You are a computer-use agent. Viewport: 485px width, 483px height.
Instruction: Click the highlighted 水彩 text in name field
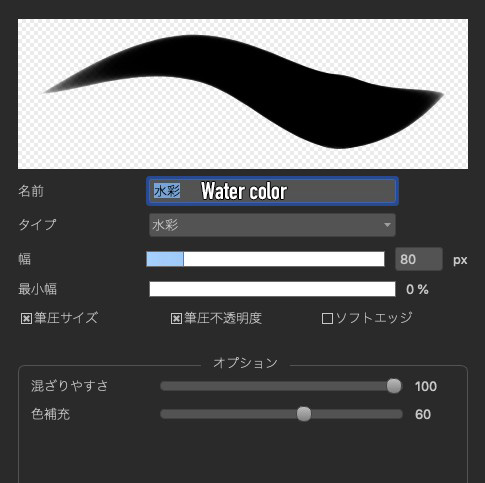(167, 191)
